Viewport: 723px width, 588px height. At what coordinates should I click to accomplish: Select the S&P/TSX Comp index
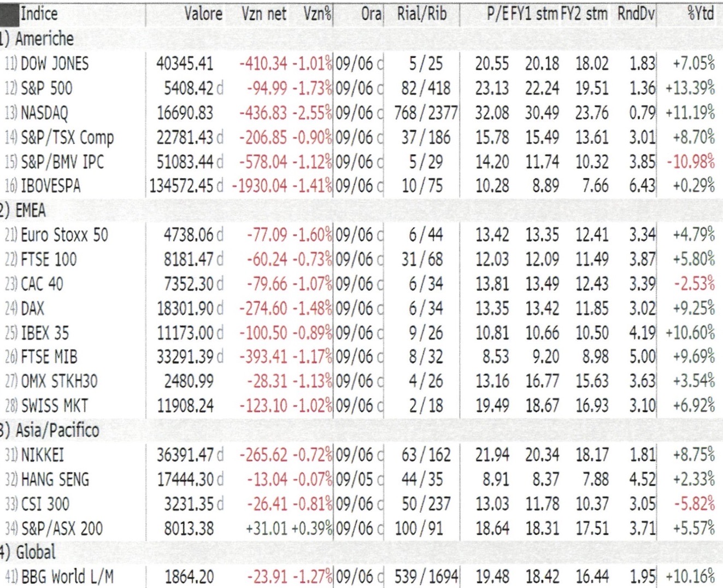[67, 137]
